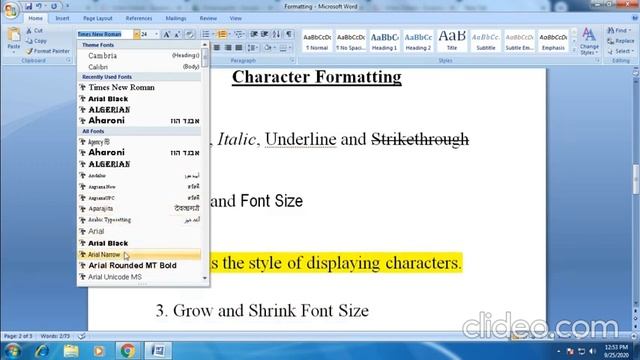Toggle numbered list formatting

[x=223, y=34]
